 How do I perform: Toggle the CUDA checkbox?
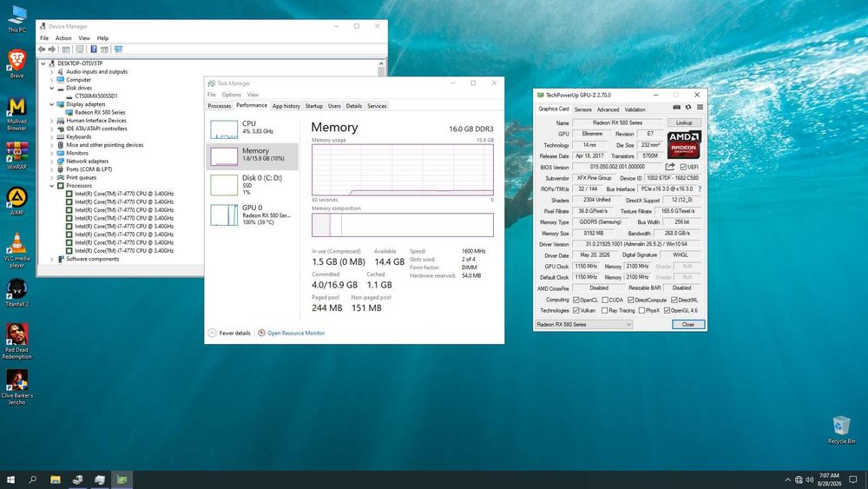605,300
